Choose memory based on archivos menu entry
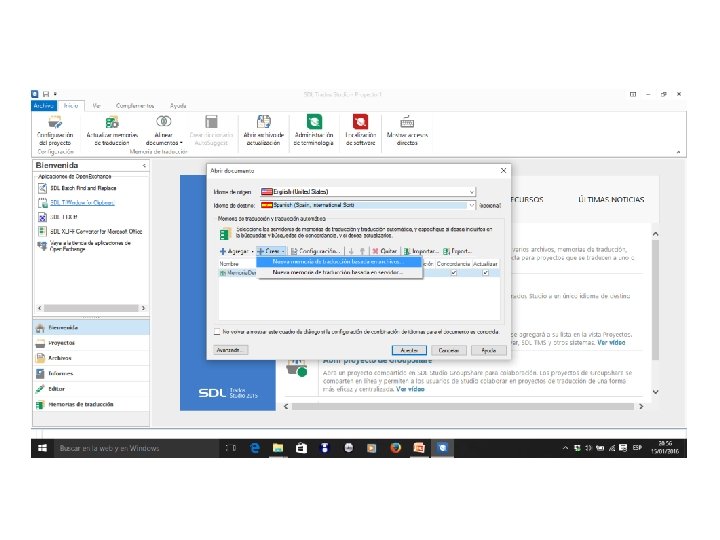The height and width of the screenshot is (540, 720). (339, 262)
